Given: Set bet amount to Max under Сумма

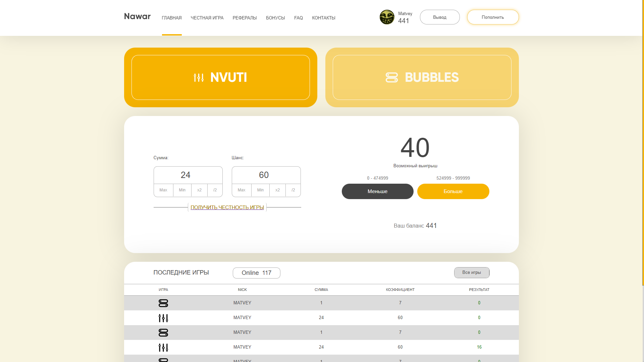Looking at the screenshot, I should [163, 190].
